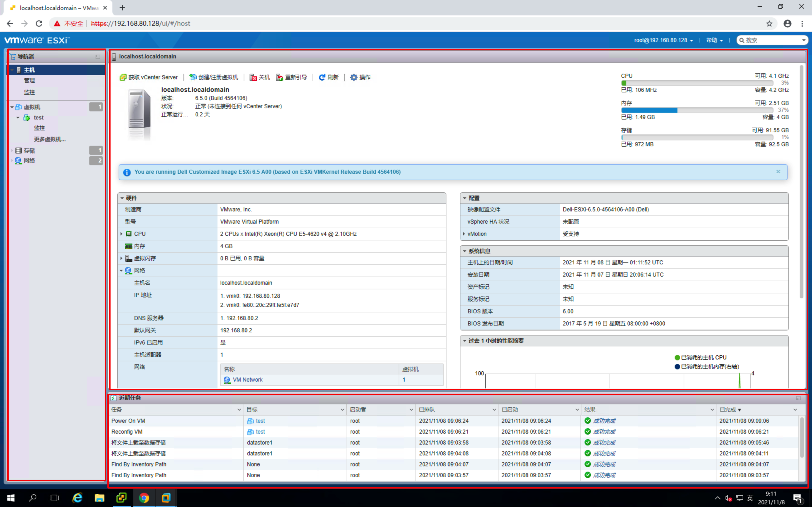
Task: Dismiss the Dell image info banner
Action: [x=778, y=172]
